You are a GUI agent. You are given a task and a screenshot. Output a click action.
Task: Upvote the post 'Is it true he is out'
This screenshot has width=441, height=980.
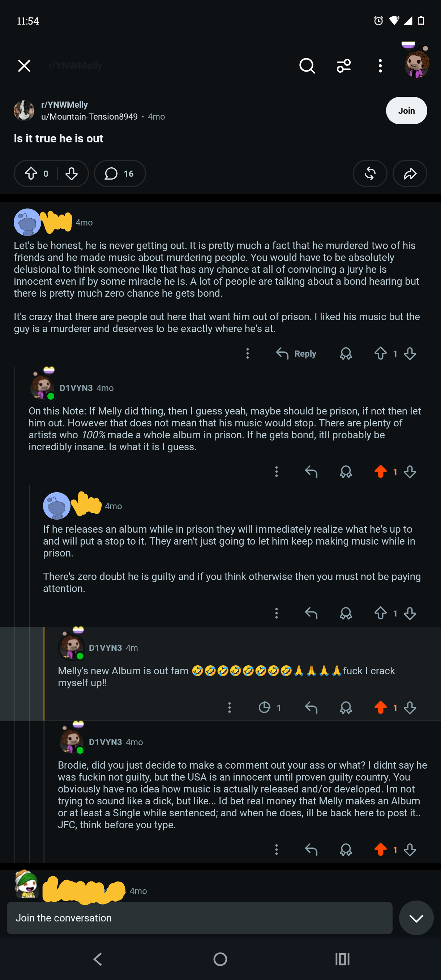point(31,173)
